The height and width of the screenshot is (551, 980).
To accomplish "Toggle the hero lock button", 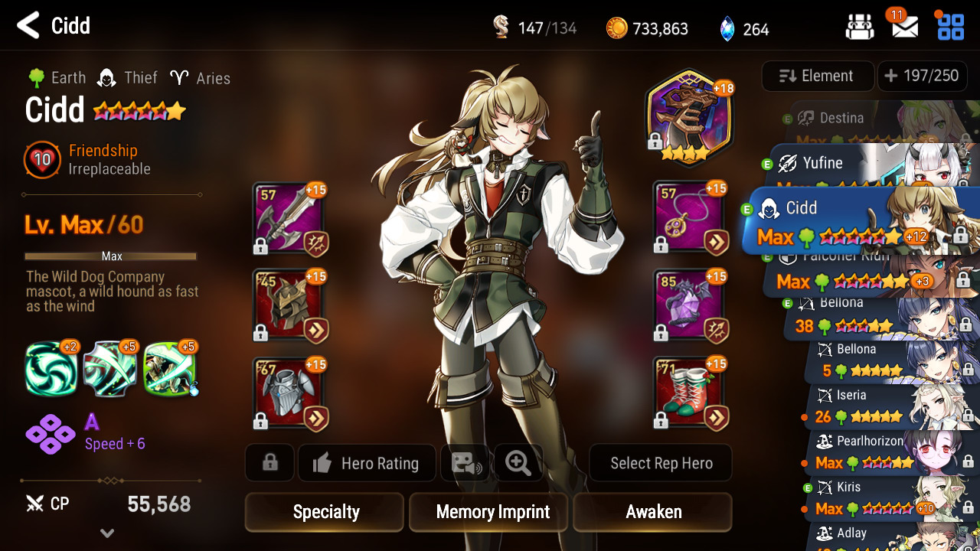I will [x=269, y=463].
